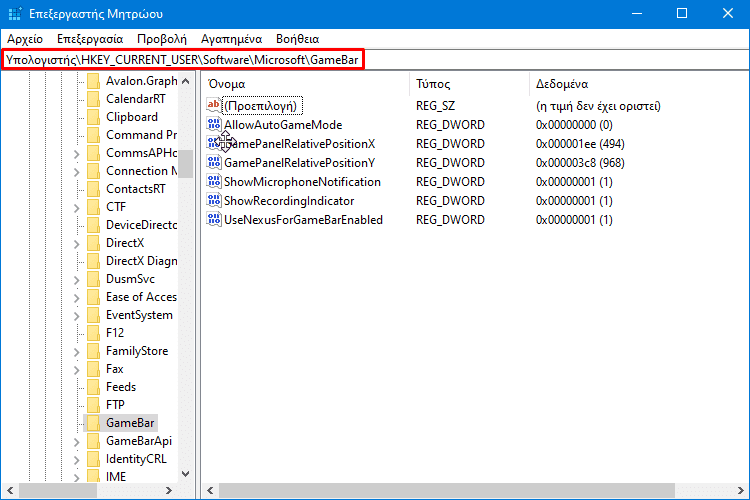Click the DWORD icon beside GamePanelRelativePositionY
Viewport: 750px width, 500px height.
pos(213,162)
